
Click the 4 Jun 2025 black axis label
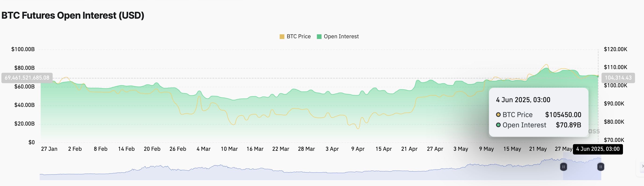point(598,149)
